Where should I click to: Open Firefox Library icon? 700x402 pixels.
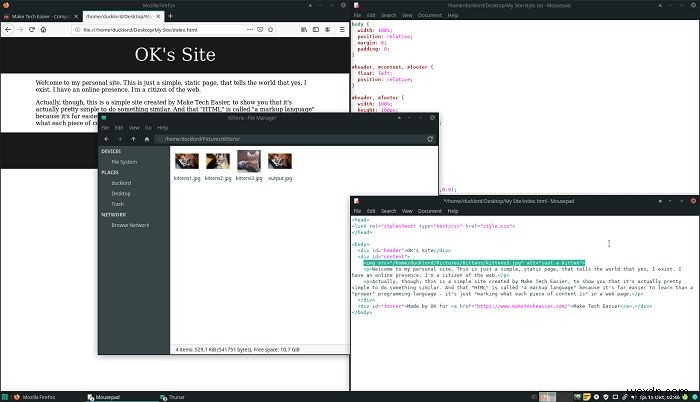pos(304,29)
